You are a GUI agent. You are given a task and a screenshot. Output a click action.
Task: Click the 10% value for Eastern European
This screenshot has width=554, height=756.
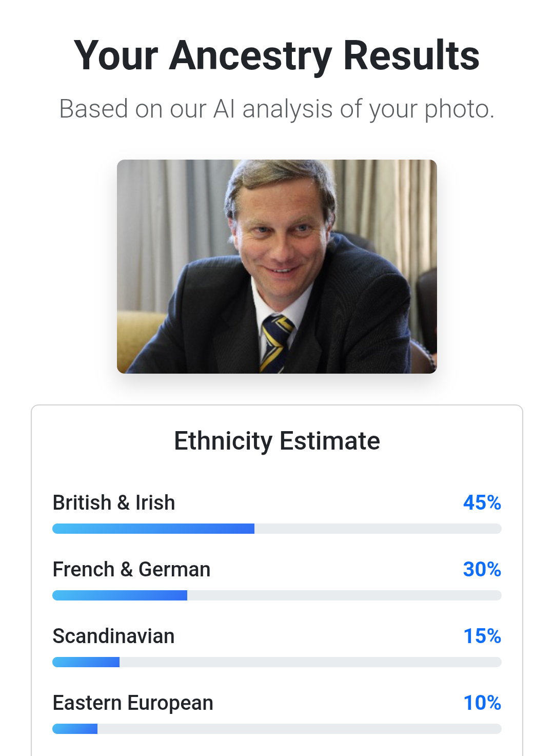(x=482, y=703)
